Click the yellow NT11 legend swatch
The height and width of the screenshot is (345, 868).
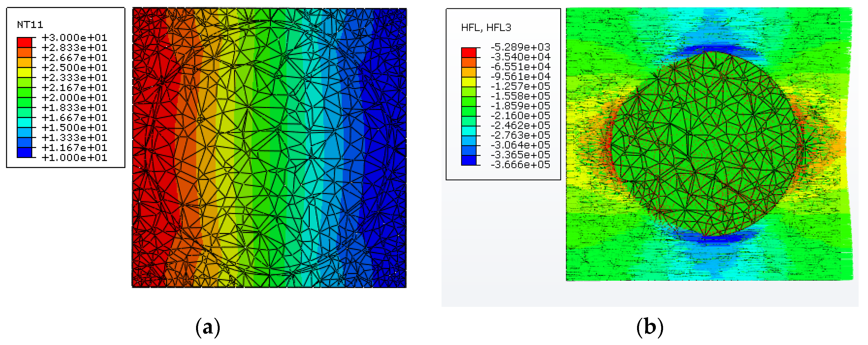(x=24, y=72)
